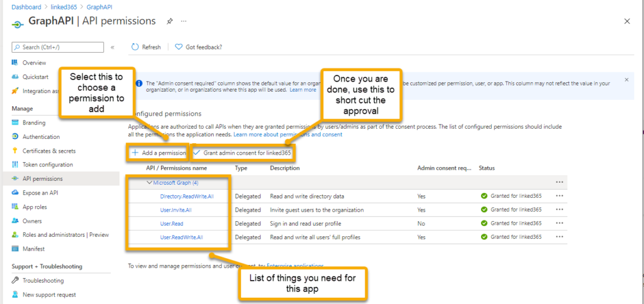Click the Quickstart cloud icon
Viewport: 644px width, 304px height.
click(x=15, y=77)
